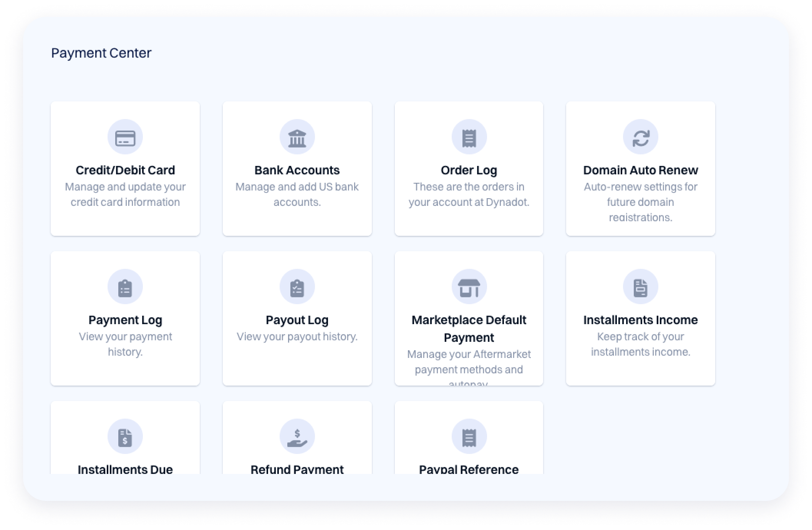Click the Installments Due dollar file icon
The width and height of the screenshot is (812, 530).
(125, 437)
